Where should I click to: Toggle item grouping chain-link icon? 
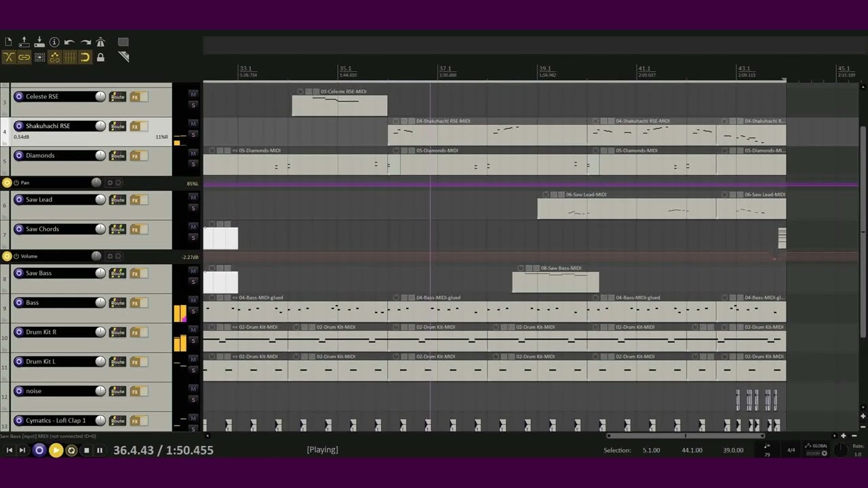coord(24,58)
